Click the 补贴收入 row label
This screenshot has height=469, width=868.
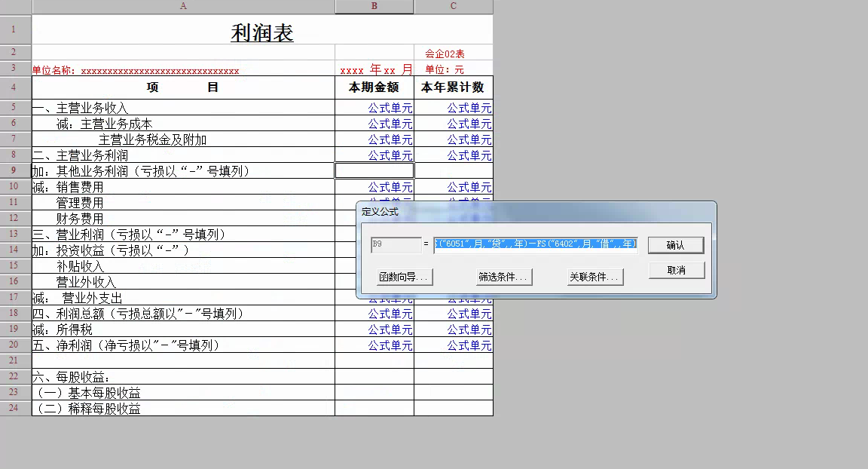point(183,265)
